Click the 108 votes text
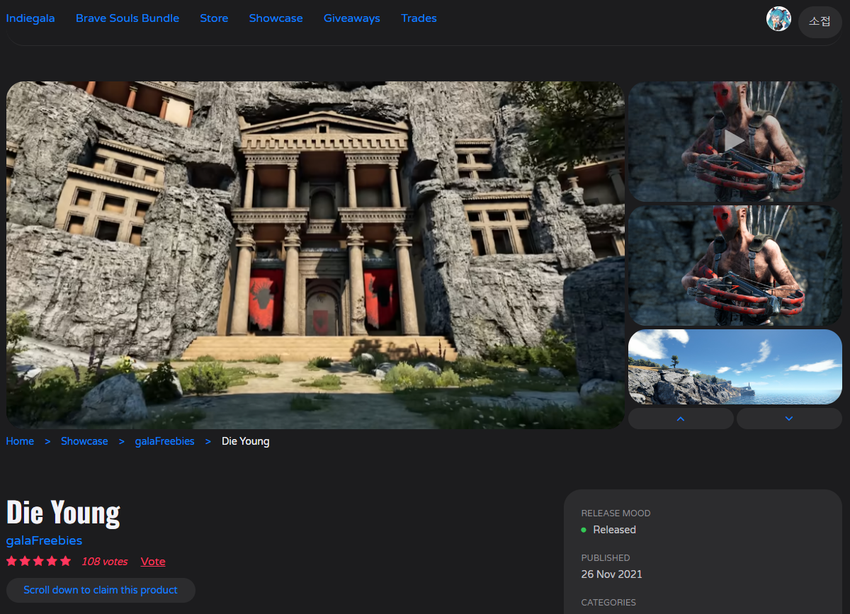This screenshot has width=850, height=614. 105,562
